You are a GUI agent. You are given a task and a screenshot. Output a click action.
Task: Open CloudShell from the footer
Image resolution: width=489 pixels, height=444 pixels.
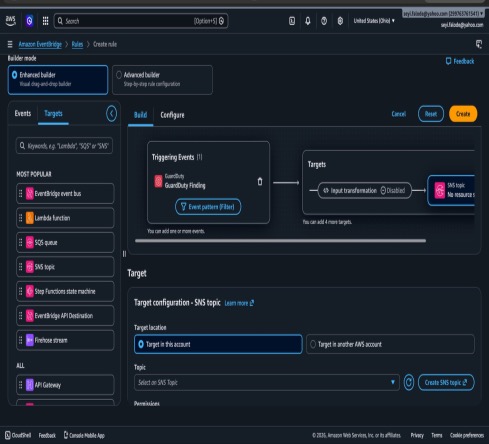click(x=18, y=435)
